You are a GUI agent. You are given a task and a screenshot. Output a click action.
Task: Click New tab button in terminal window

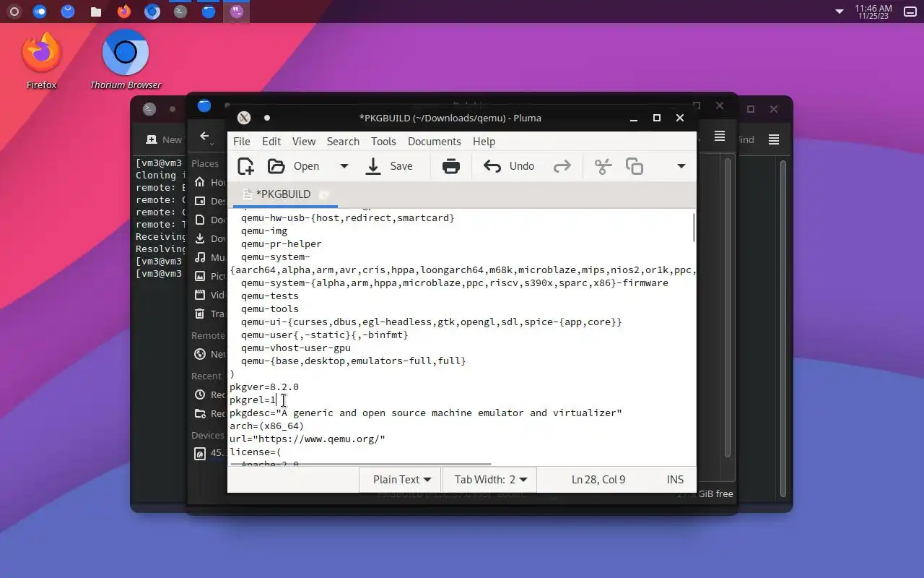click(x=164, y=139)
